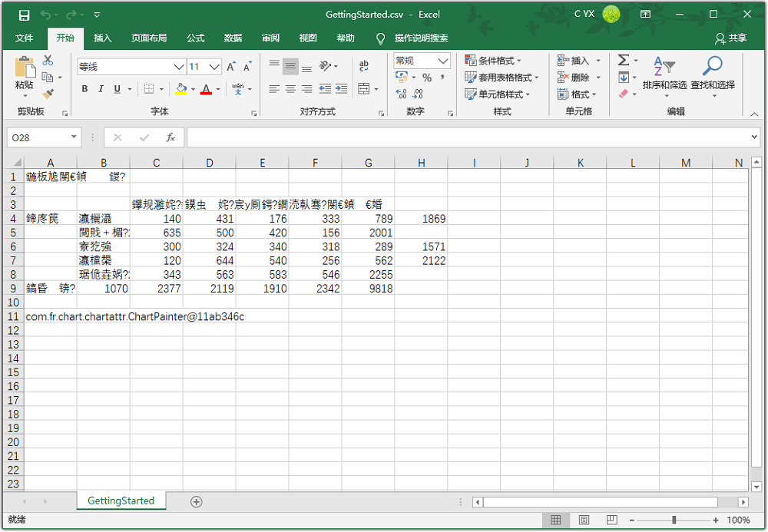The width and height of the screenshot is (768, 532).
Task: Toggle middle vertical alignment
Action: (x=290, y=66)
